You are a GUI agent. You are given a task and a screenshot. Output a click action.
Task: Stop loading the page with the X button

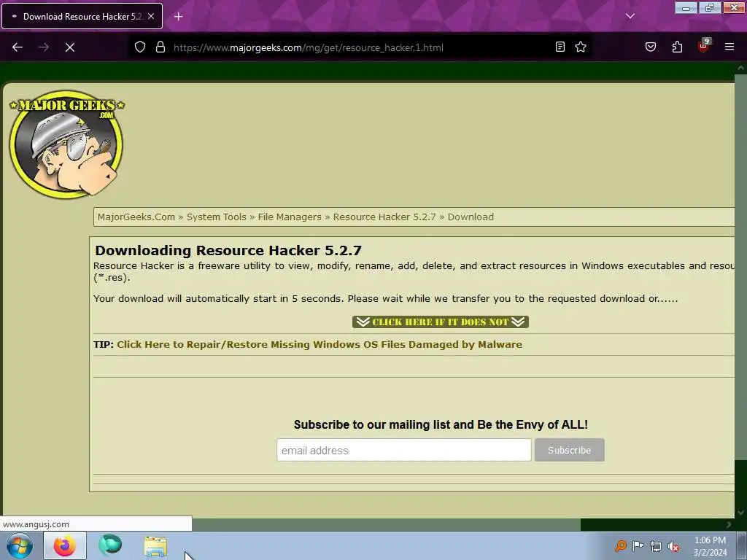tap(69, 47)
